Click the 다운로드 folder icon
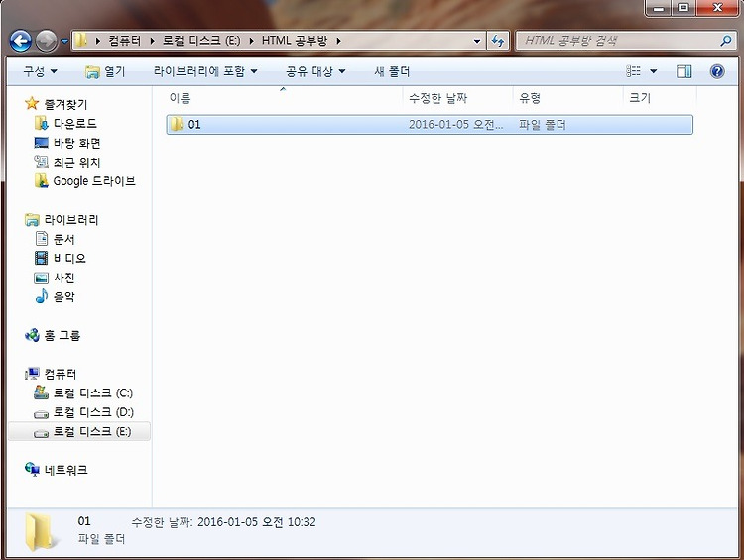 (x=42, y=123)
